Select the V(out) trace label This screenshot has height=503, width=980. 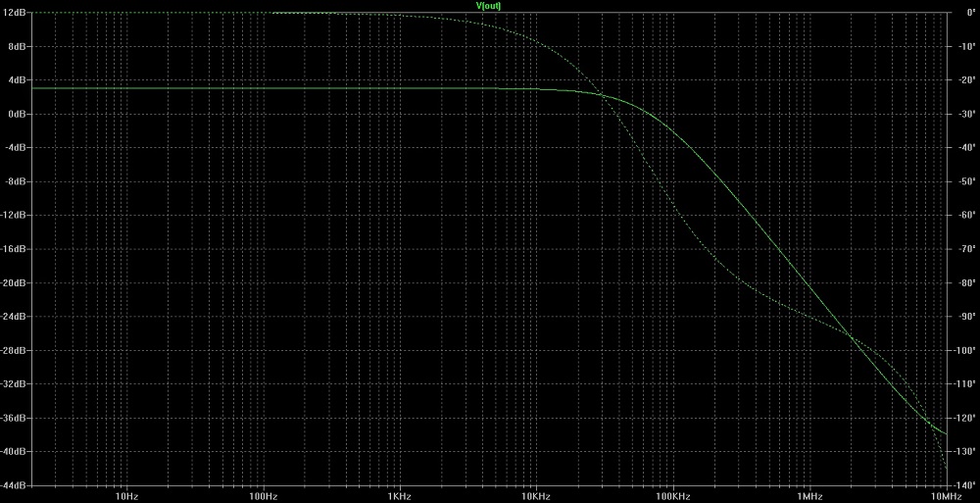[x=489, y=6]
